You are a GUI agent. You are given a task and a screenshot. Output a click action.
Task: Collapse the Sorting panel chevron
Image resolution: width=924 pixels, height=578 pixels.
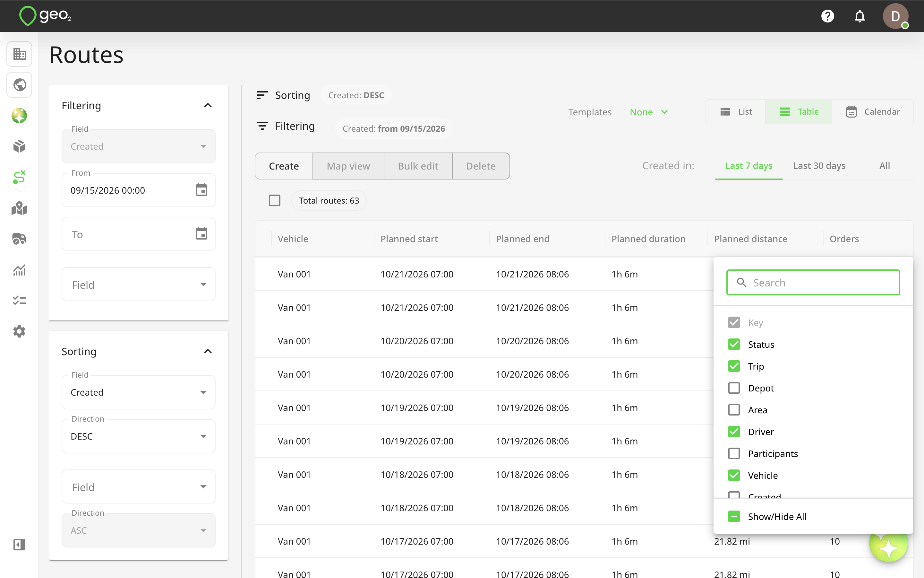(208, 351)
